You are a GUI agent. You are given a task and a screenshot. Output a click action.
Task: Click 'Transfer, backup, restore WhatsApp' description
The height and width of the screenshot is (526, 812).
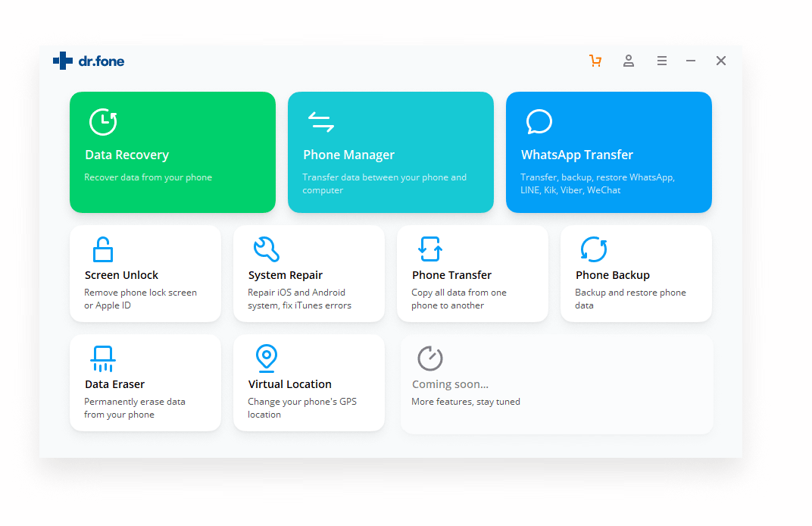pyautogui.click(x=597, y=183)
